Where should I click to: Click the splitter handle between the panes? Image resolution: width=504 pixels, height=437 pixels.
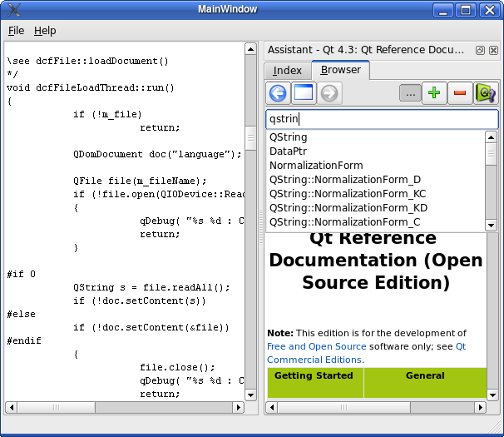point(261,227)
